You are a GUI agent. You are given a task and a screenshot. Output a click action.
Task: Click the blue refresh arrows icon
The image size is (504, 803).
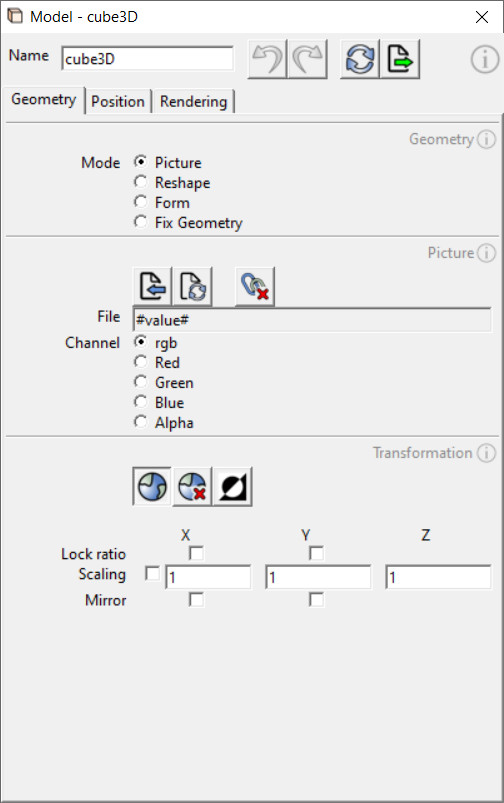(x=360, y=59)
